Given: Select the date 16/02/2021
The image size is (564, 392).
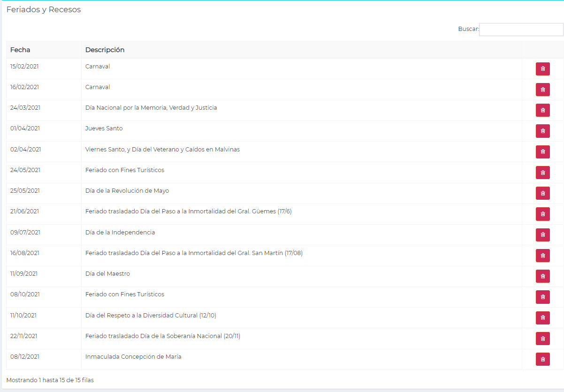Looking at the screenshot, I should tap(24, 87).
